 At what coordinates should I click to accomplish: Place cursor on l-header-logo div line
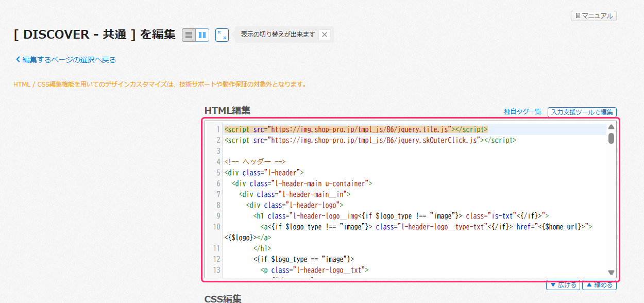295,205
